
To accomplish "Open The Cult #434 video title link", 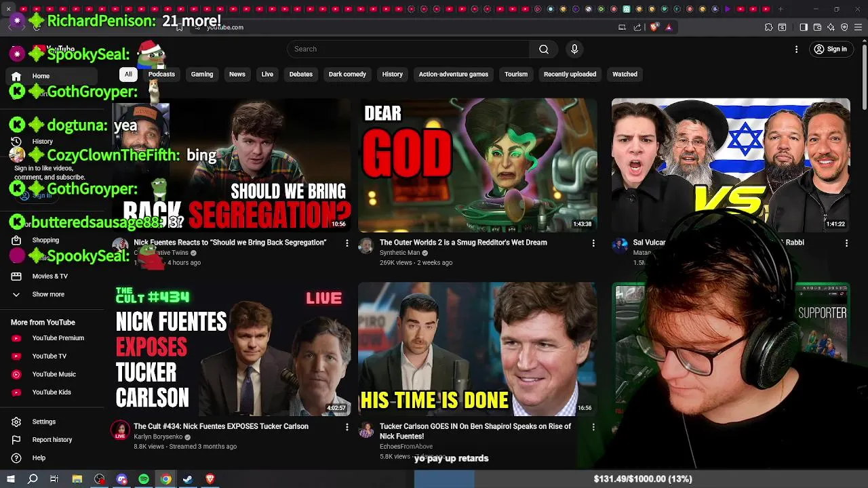I will tap(221, 426).
